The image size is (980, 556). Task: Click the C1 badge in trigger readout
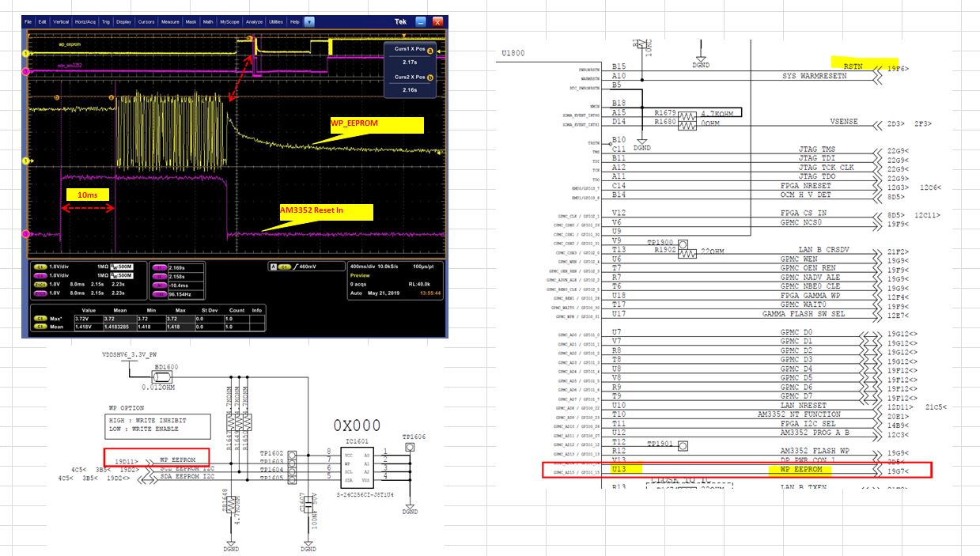[x=285, y=267]
